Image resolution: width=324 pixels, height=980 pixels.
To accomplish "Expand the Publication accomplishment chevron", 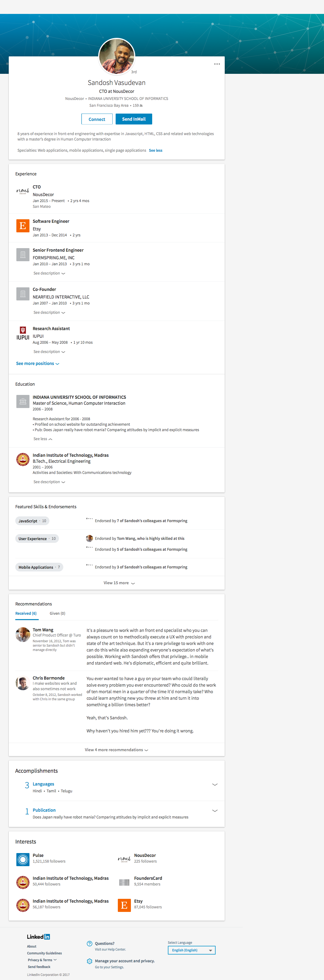I will pos(215,811).
